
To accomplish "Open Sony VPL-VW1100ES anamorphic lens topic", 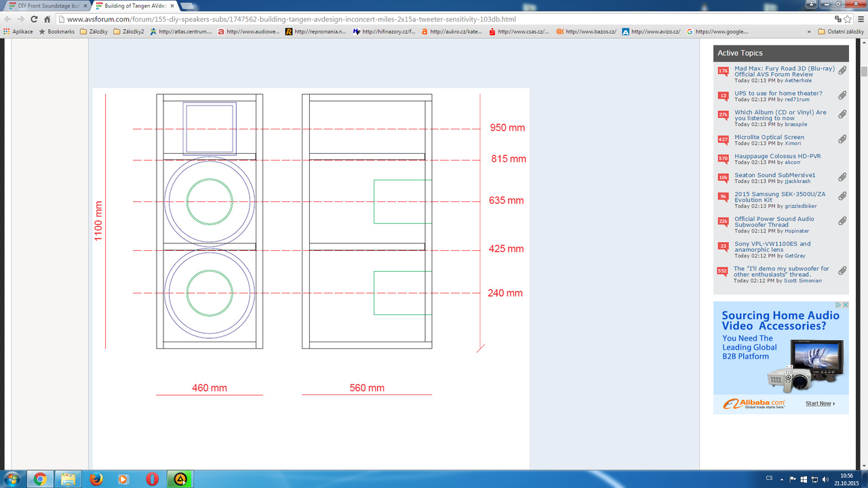I will click(772, 247).
